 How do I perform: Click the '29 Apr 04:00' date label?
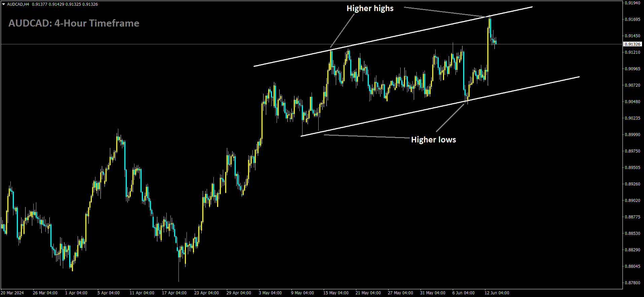tap(239, 293)
